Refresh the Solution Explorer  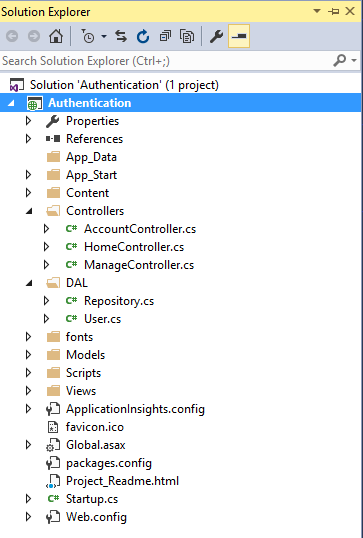pyautogui.click(x=143, y=36)
